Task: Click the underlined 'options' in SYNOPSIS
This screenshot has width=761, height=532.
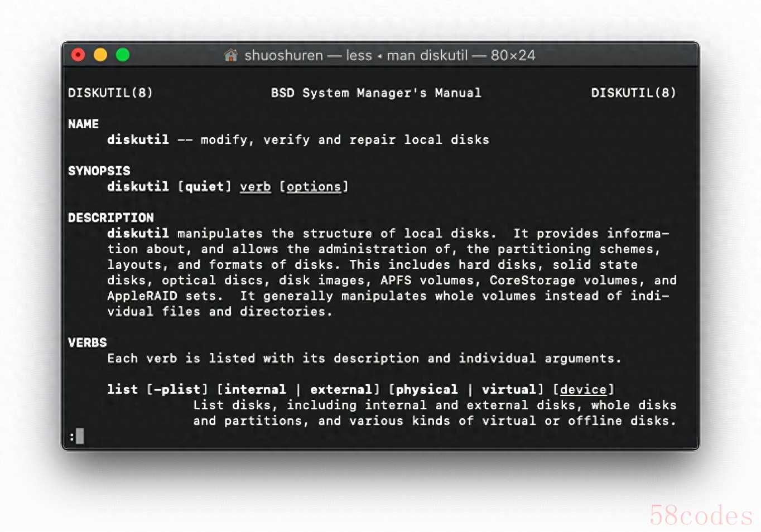Action: [x=314, y=187]
